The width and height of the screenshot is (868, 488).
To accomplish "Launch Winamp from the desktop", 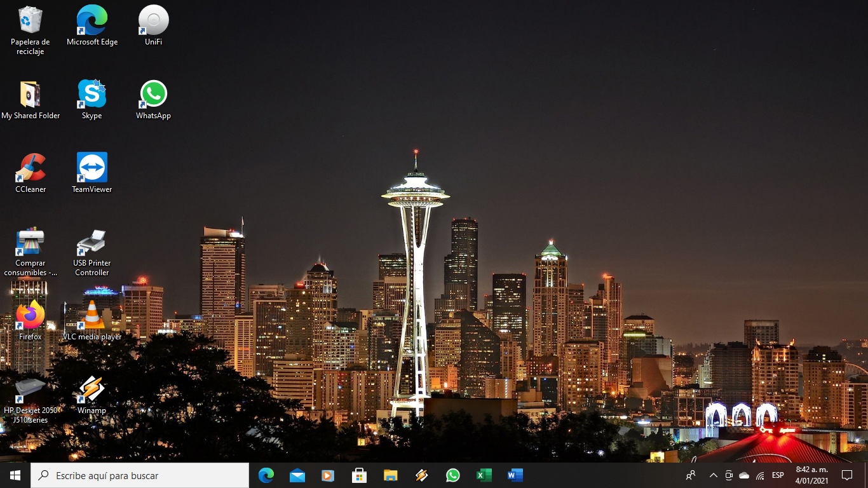I will [x=92, y=386].
